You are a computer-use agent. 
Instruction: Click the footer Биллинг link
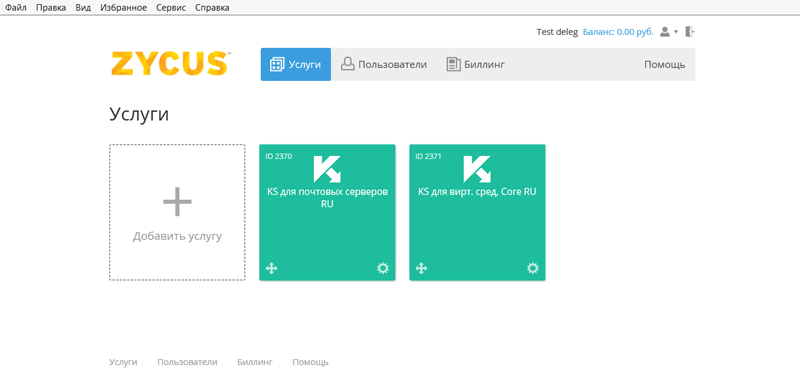255,362
